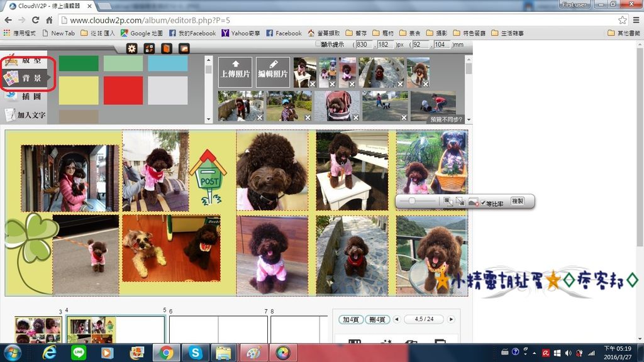Go to the next page spread arrow
Image resolution: width=644 pixels, height=362 pixels.
[x=451, y=319]
